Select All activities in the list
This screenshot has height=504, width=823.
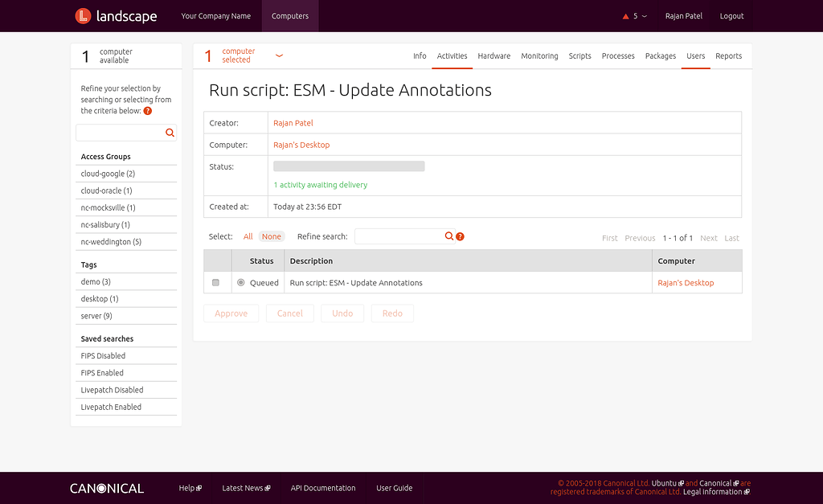248,236
